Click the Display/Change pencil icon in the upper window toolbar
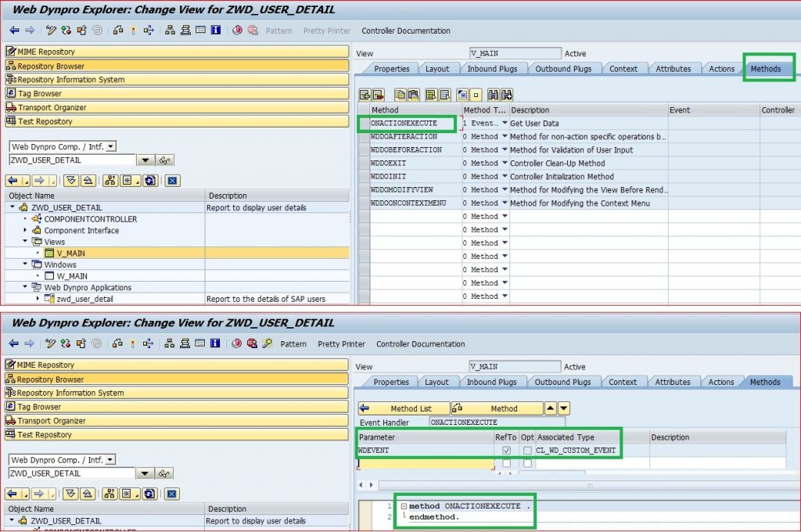Screen dimensions: 801x532 coord(51,31)
